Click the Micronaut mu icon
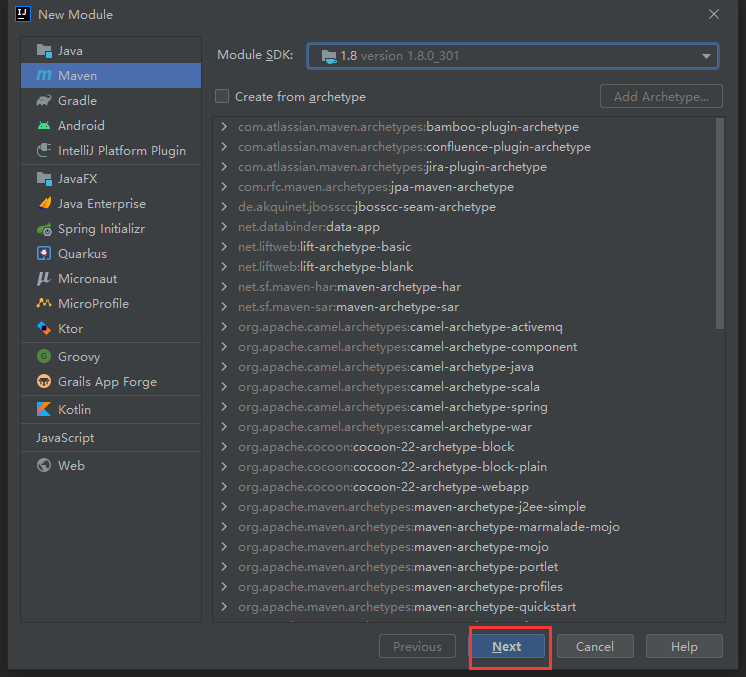This screenshot has height=677, width=746. 44,279
